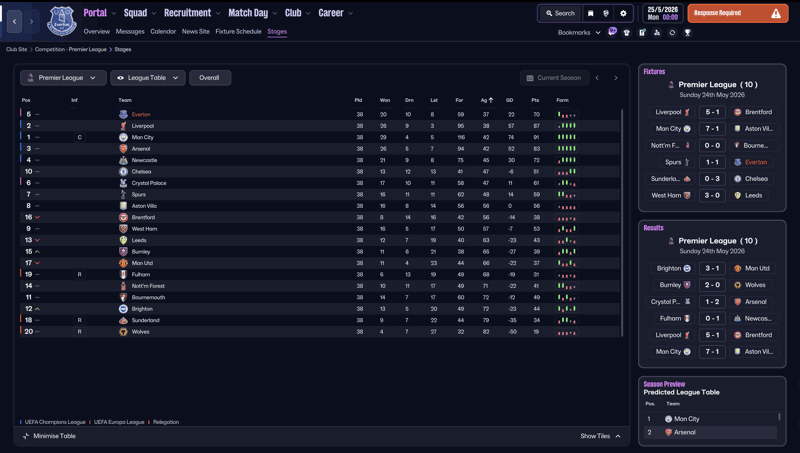Click Crystal Palace row in league table
Screen dimensions: 800x453
pyautogui.click(x=320, y=183)
